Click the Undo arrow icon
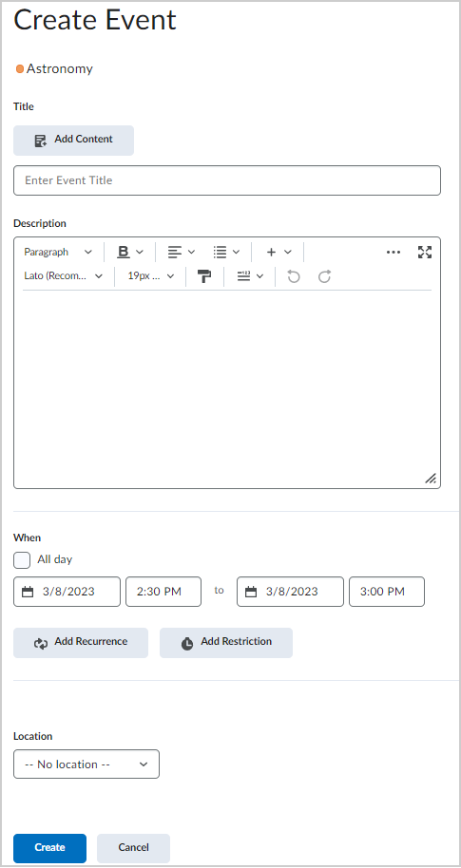The image size is (461, 868). 294,276
